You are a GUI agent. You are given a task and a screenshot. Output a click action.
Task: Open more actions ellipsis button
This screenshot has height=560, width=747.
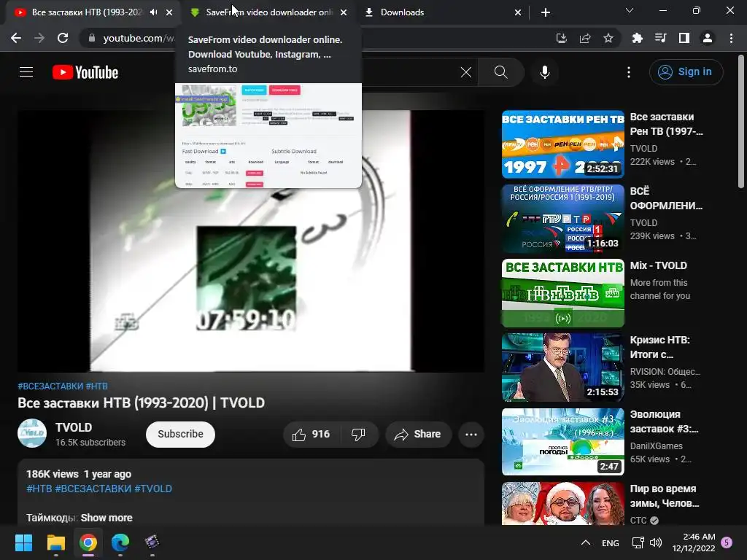[x=471, y=435]
